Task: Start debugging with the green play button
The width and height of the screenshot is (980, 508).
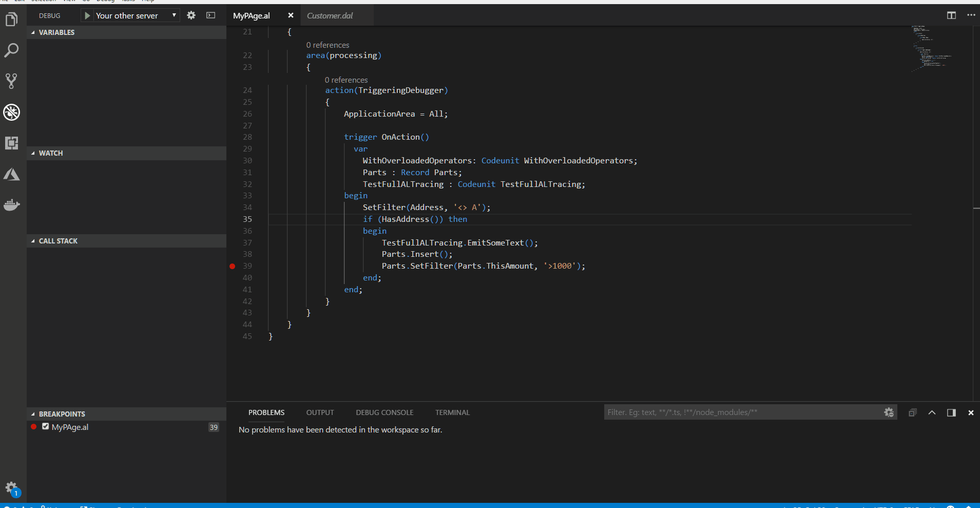Action: tap(87, 15)
